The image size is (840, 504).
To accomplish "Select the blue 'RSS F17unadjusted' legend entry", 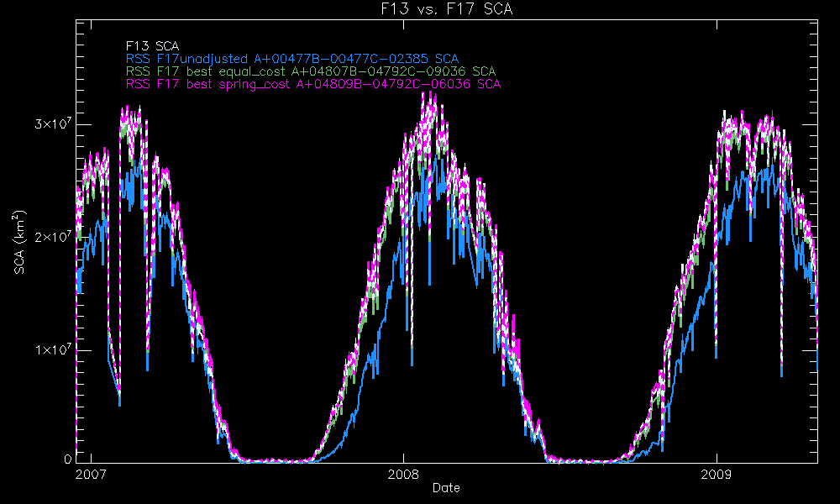I will (292, 59).
